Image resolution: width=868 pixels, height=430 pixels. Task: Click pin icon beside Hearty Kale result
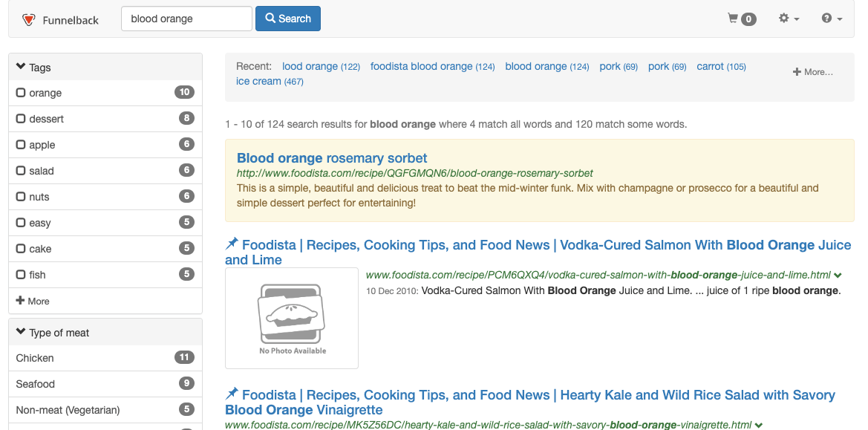click(x=232, y=394)
